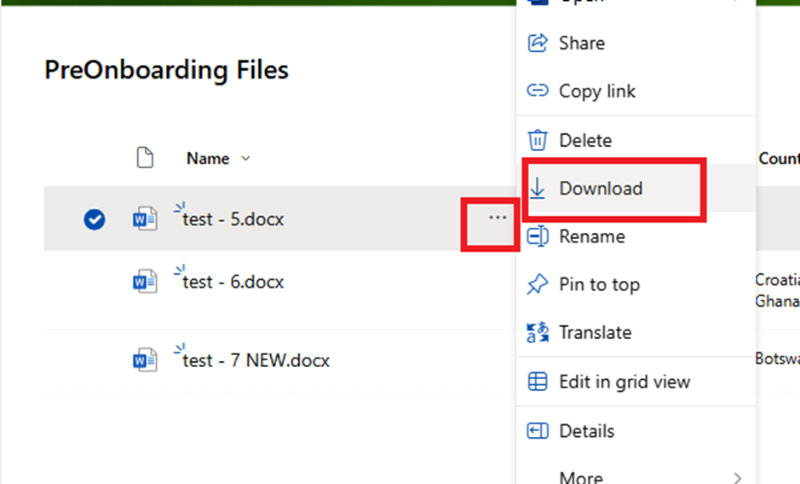The height and width of the screenshot is (484, 800).
Task: Click the Details pane icon
Action: point(537,431)
